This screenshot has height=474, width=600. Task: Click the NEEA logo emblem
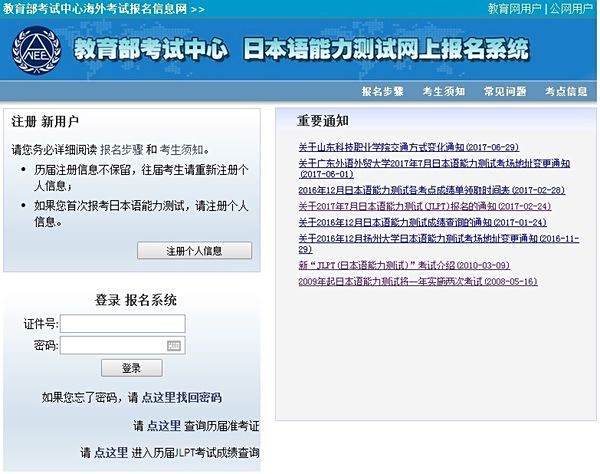click(37, 50)
